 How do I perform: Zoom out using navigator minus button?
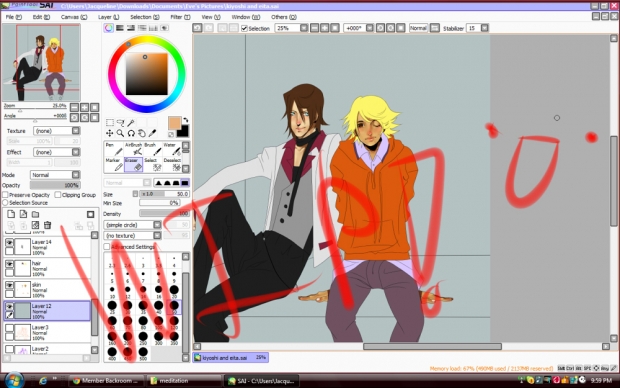tap(74, 107)
